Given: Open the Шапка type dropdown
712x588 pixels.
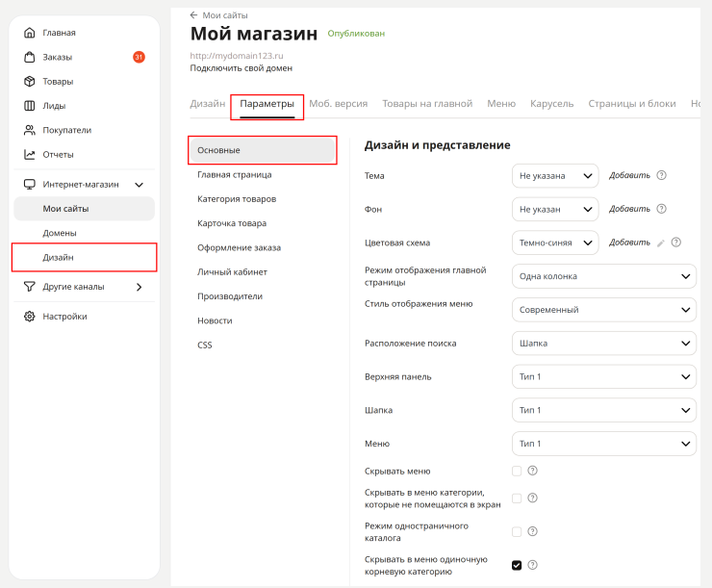Looking at the screenshot, I should point(604,410).
